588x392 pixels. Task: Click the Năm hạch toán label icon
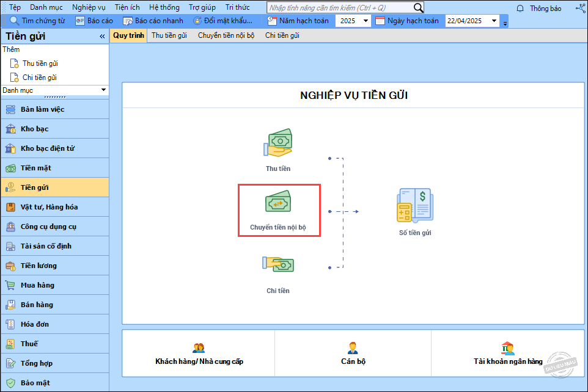pyautogui.click(x=272, y=21)
